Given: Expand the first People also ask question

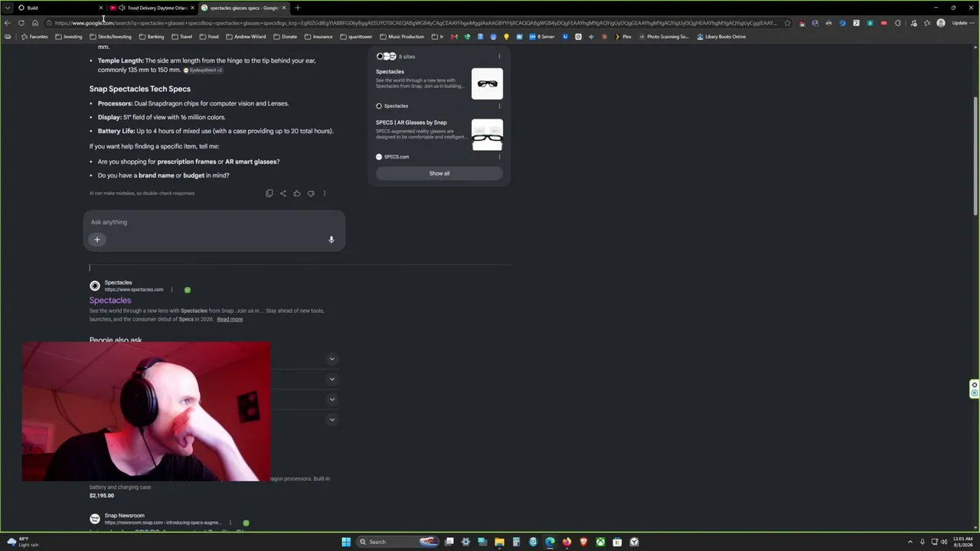Looking at the screenshot, I should 332,359.
